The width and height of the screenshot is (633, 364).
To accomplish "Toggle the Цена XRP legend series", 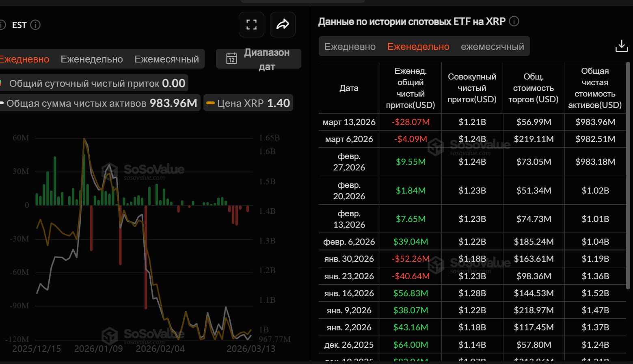I will (x=248, y=103).
